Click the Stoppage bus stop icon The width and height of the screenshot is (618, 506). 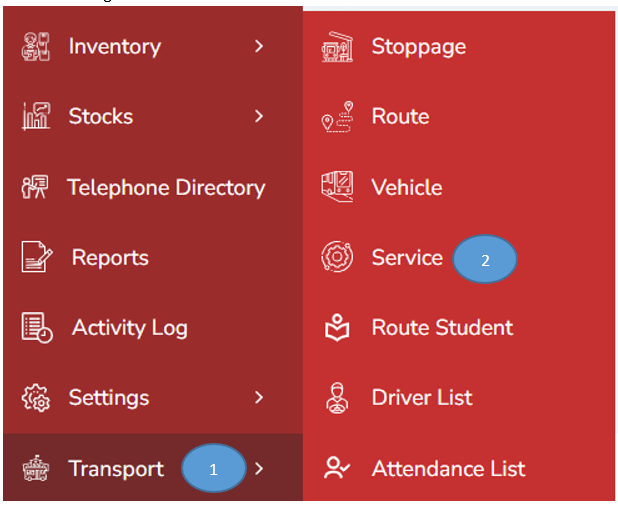click(337, 47)
